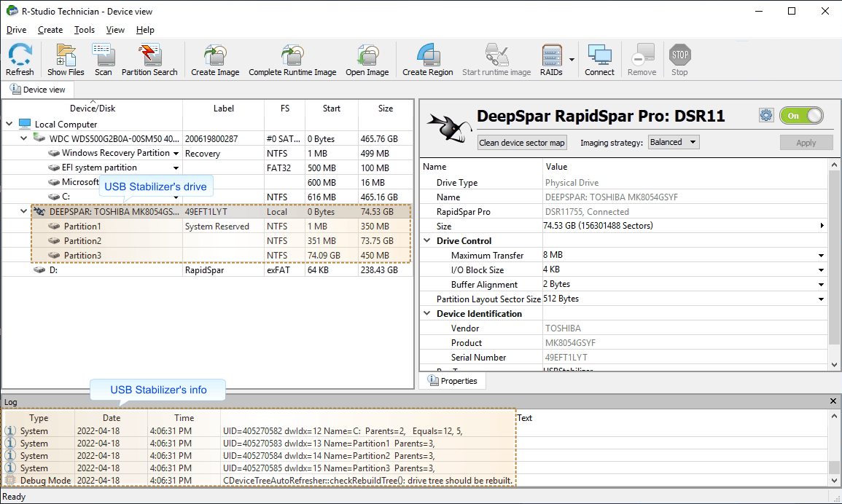
Task: Collapse the WDC WDS500G2B0A drive node
Action: 23,138
